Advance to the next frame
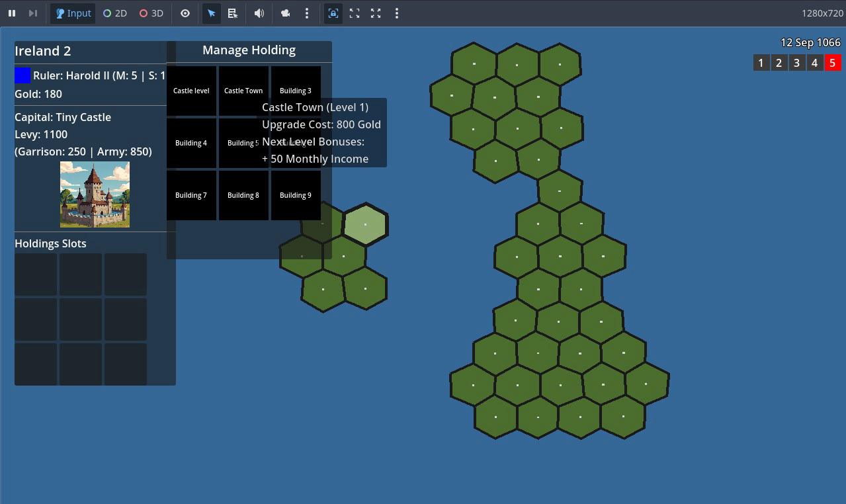 click(x=32, y=13)
